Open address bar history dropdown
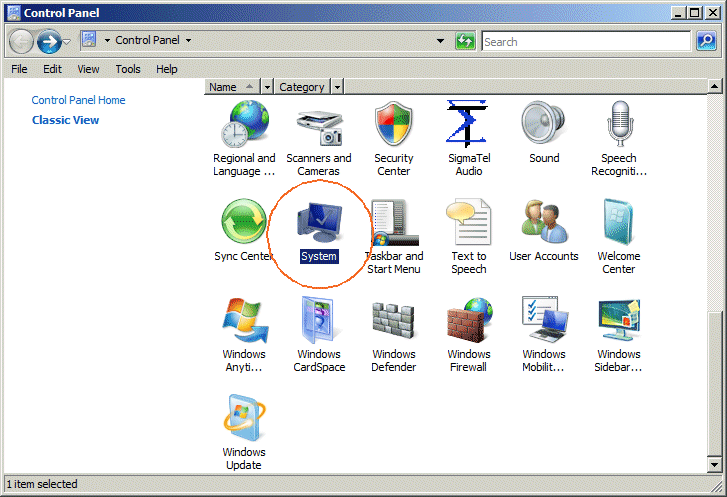 pyautogui.click(x=441, y=41)
